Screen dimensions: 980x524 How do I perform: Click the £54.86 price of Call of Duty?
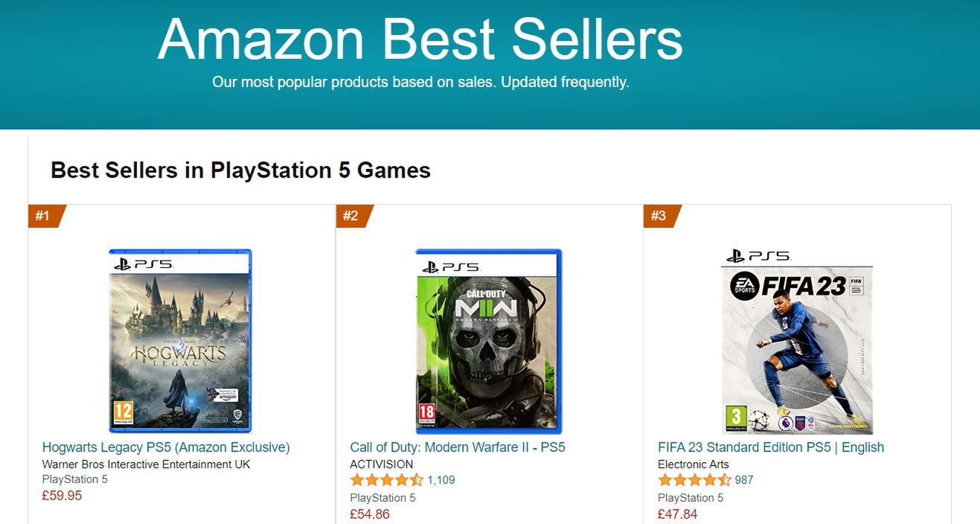point(370,514)
